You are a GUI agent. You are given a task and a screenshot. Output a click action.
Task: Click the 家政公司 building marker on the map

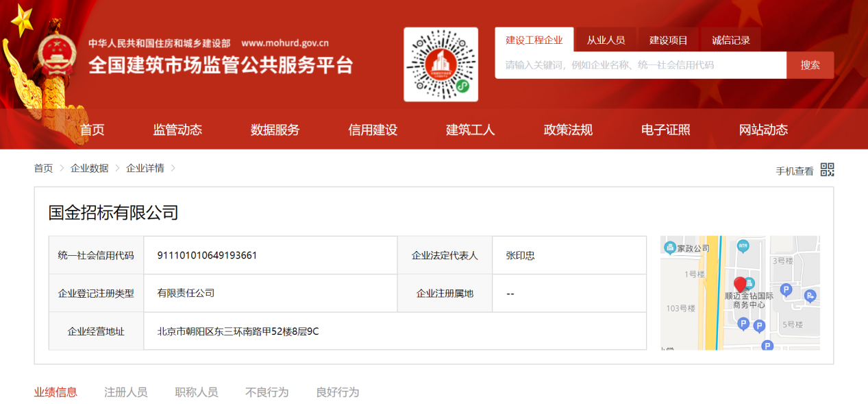point(669,247)
